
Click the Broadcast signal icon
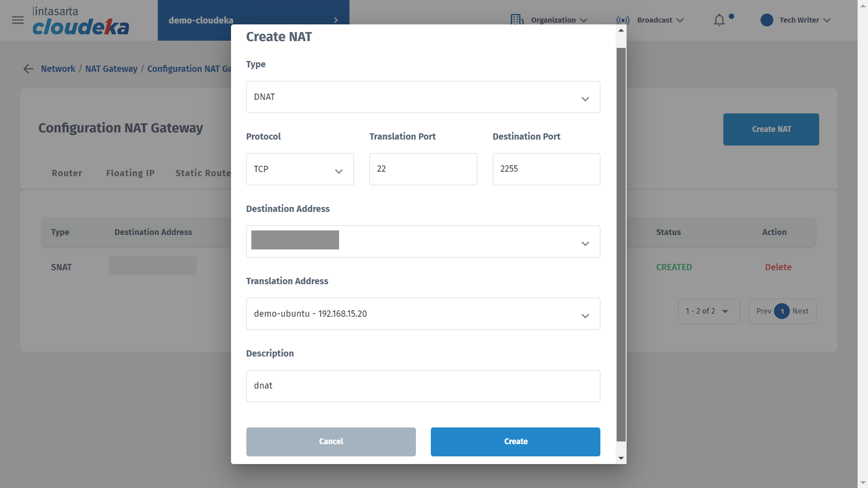[623, 20]
